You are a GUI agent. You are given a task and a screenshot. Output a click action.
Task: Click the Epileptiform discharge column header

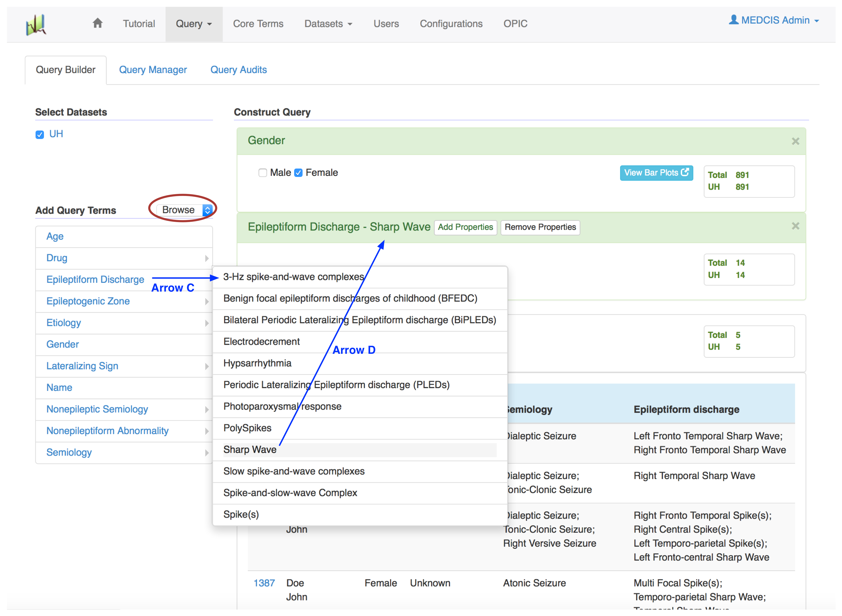[686, 410]
